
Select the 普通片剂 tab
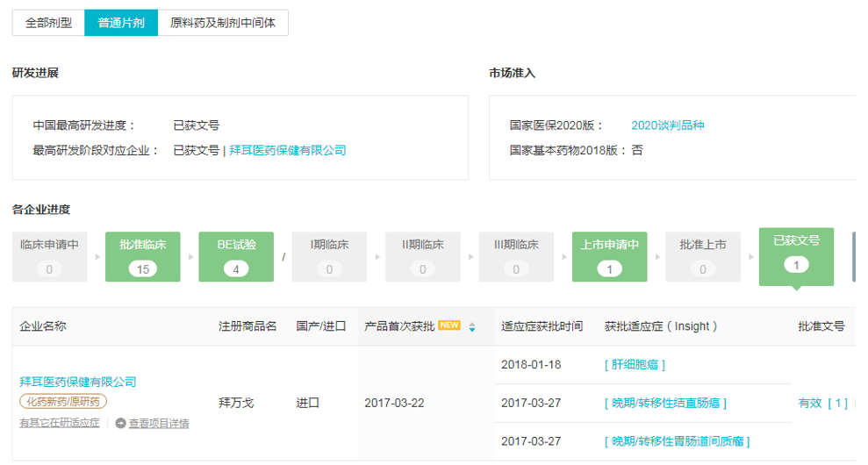click(121, 23)
